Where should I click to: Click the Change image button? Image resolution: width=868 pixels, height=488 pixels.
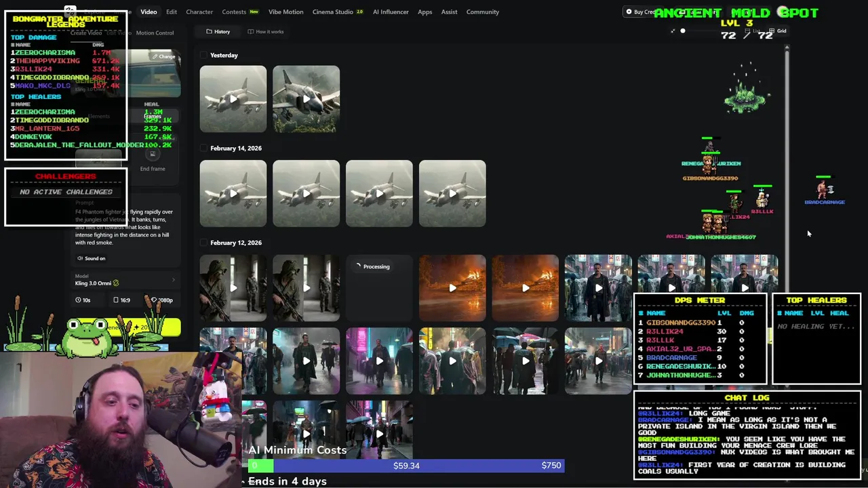[x=163, y=56]
